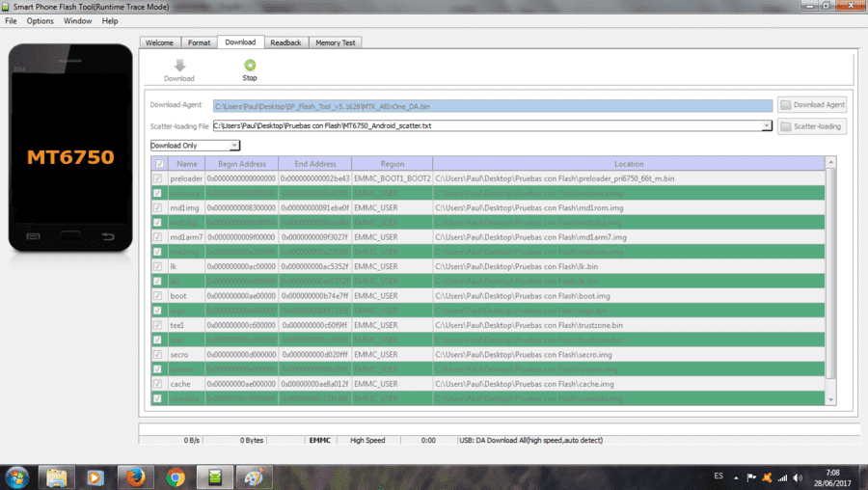
Task: Click the volume speaker tray icon
Action: click(x=798, y=477)
